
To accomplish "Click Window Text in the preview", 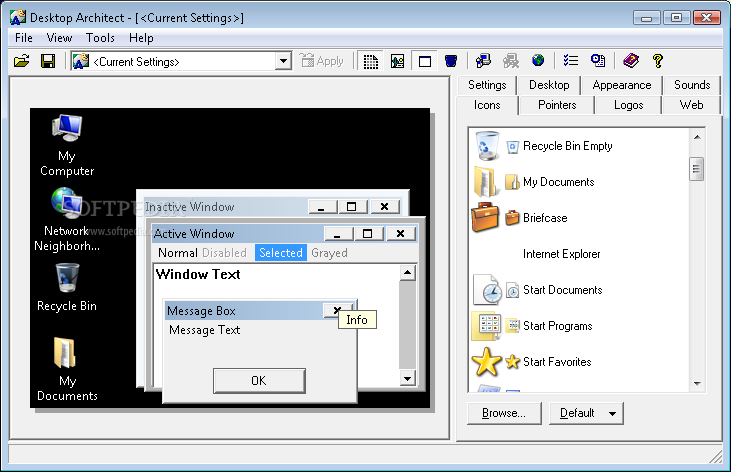I will tap(198, 274).
